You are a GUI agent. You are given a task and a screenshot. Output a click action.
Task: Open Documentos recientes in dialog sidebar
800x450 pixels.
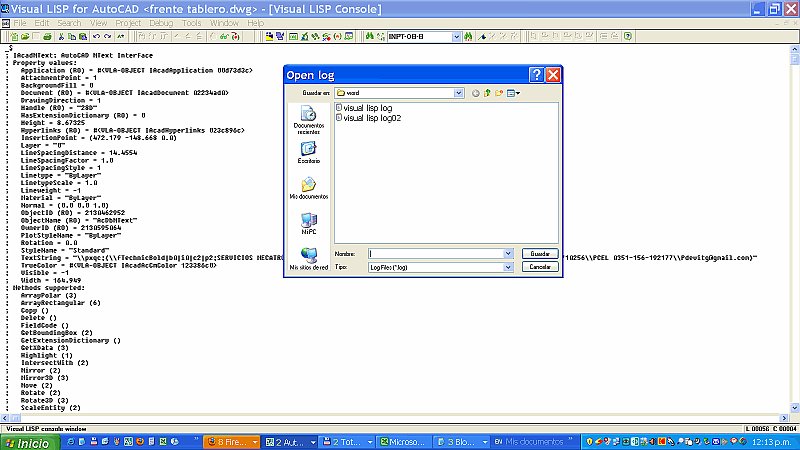[x=309, y=120]
